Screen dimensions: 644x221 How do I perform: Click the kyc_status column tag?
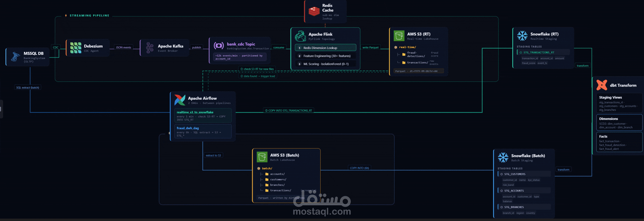click(534, 180)
